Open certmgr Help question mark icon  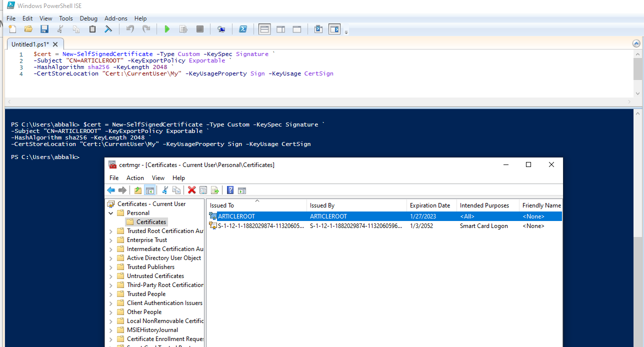click(x=230, y=190)
